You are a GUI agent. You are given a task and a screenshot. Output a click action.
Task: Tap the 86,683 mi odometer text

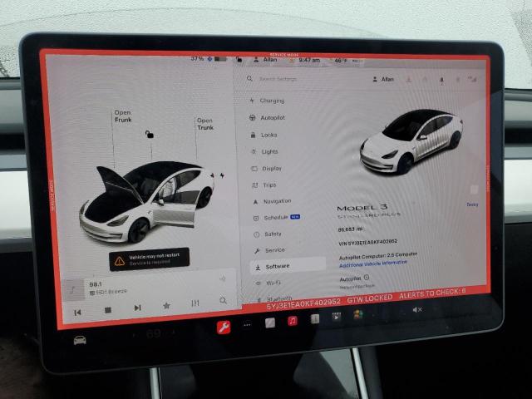(351, 229)
